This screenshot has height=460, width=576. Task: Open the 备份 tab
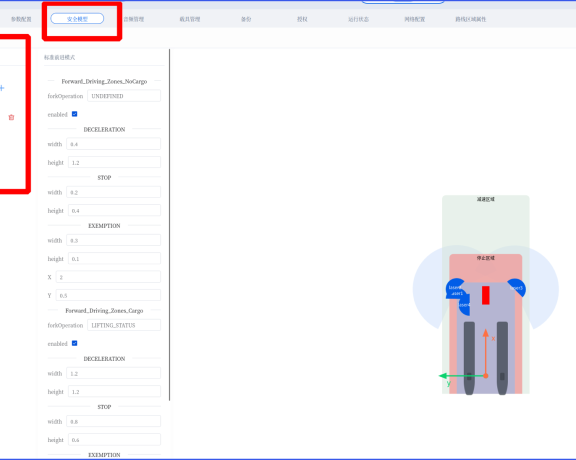[x=246, y=19]
